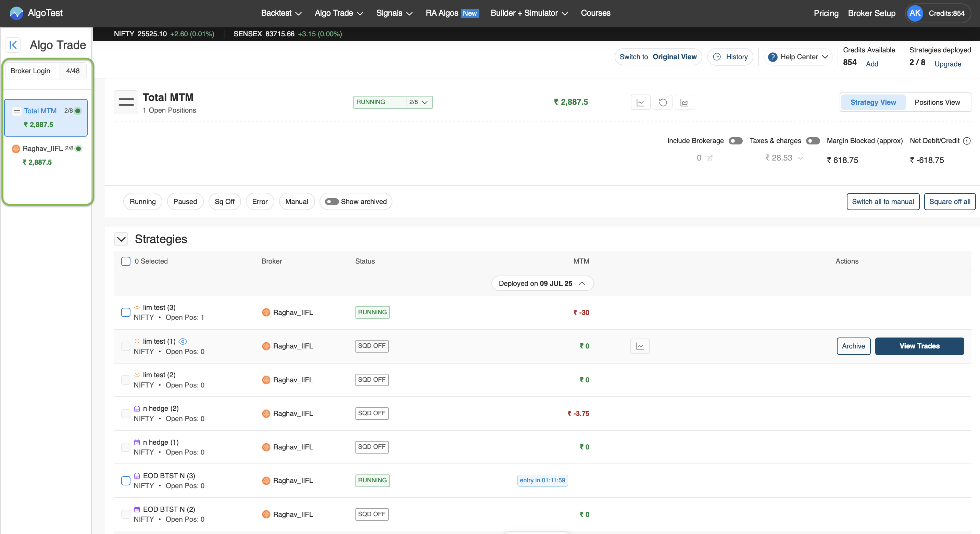Click the View Trades button

(919, 346)
